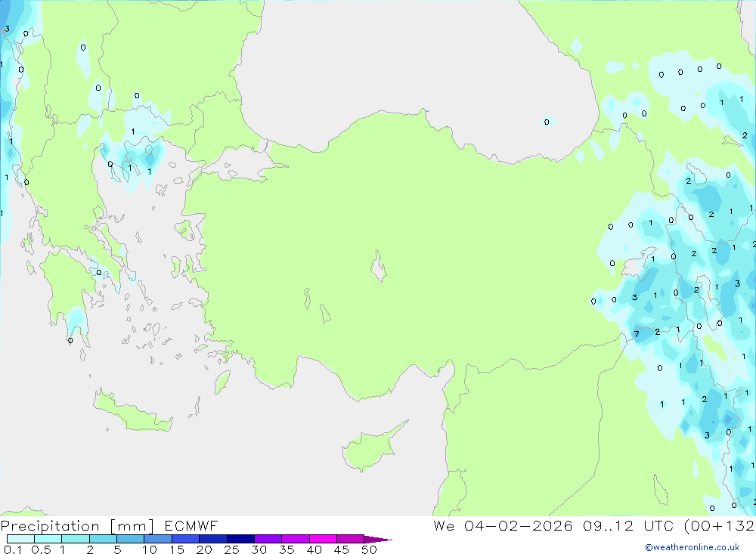Click legend value label '30'

point(259,549)
